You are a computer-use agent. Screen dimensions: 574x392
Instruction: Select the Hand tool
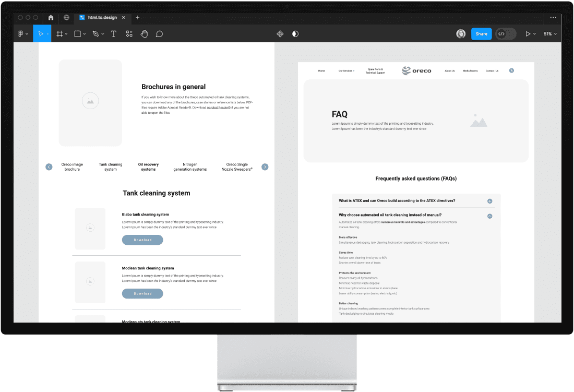coord(144,34)
